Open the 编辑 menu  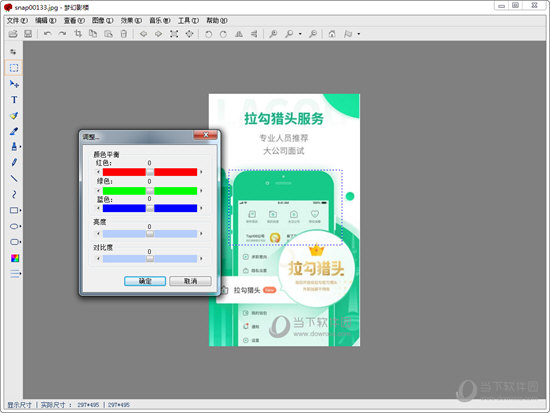tap(45, 21)
